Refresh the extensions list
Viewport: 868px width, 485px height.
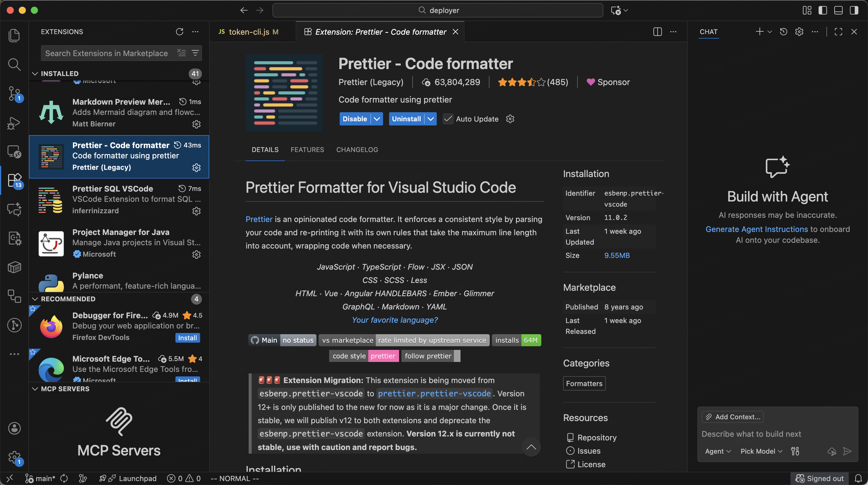coord(179,32)
